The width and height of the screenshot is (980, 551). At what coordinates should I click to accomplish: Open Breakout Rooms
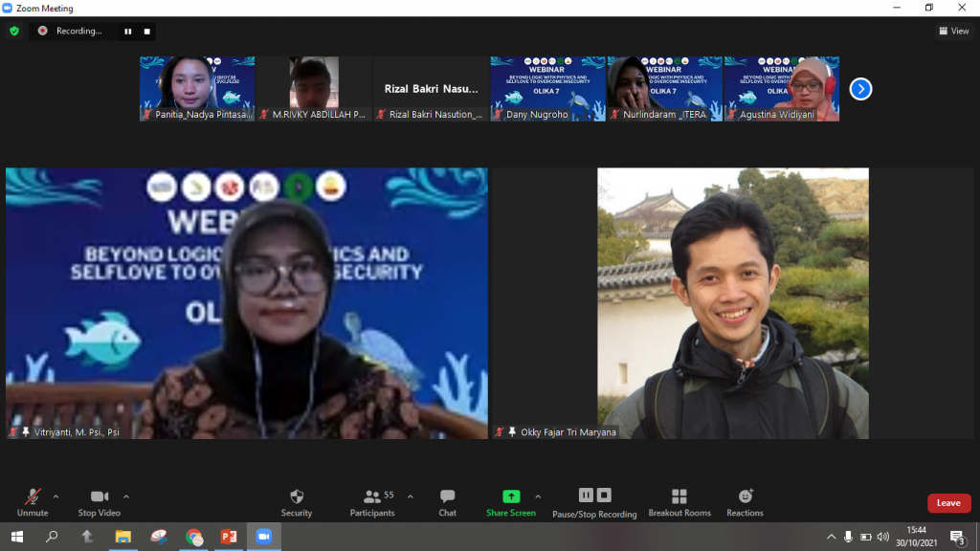(679, 502)
